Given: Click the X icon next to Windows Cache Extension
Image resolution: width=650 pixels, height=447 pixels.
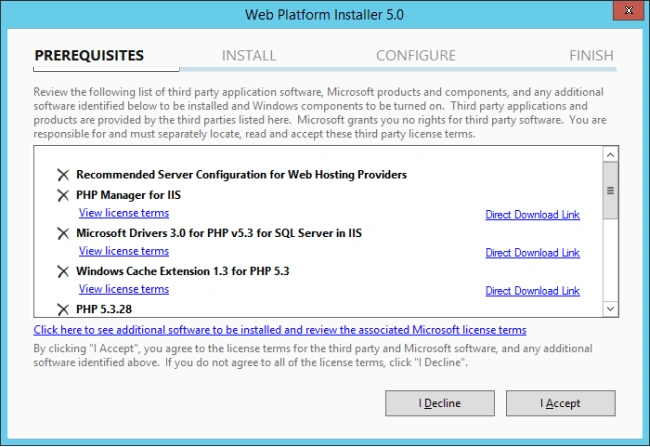Looking at the screenshot, I should click(x=63, y=272).
